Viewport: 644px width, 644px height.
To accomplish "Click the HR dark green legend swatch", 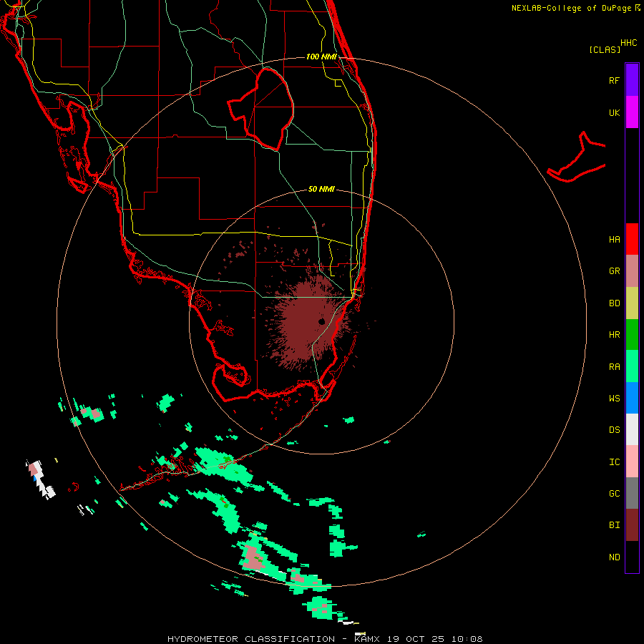I will [x=632, y=335].
